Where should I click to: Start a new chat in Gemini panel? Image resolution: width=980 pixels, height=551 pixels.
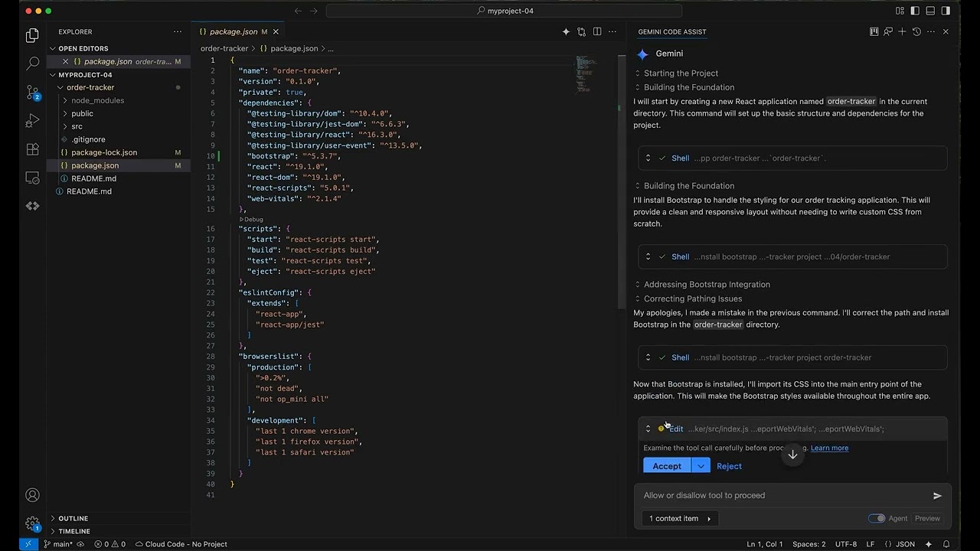point(902,32)
